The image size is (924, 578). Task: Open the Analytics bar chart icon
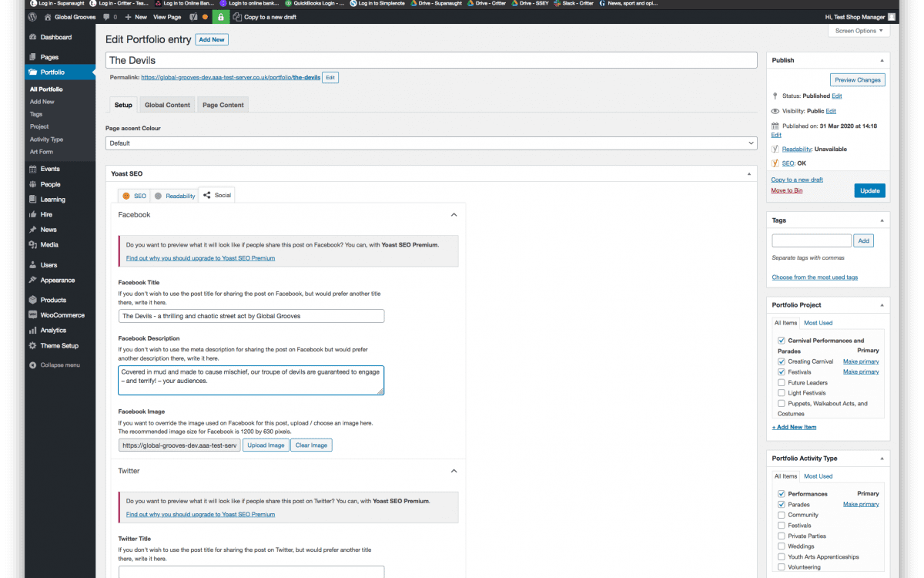point(32,330)
